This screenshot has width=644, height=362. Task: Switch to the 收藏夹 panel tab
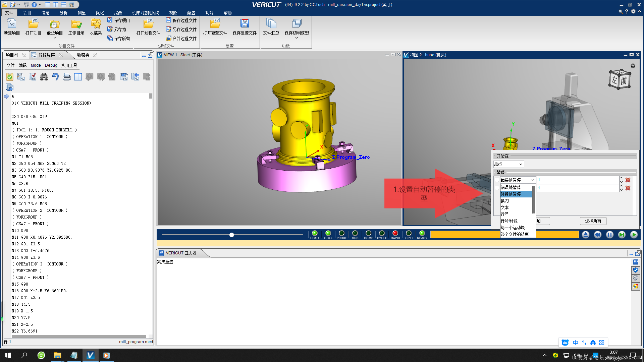83,55
